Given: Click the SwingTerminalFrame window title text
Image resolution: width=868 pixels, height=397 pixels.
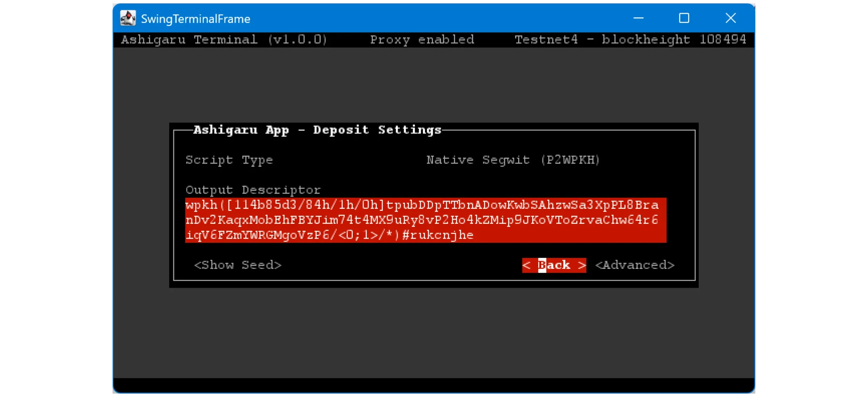Looking at the screenshot, I should (195, 19).
